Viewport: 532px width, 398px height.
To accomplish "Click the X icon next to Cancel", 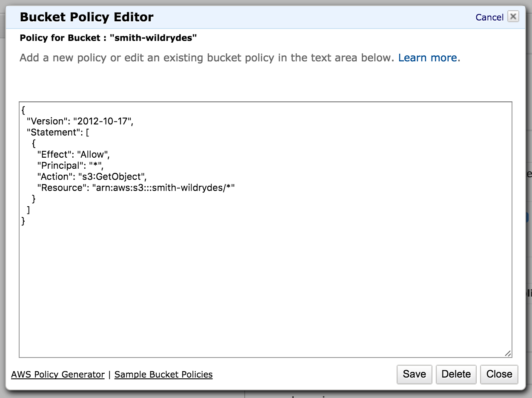I will tap(513, 17).
